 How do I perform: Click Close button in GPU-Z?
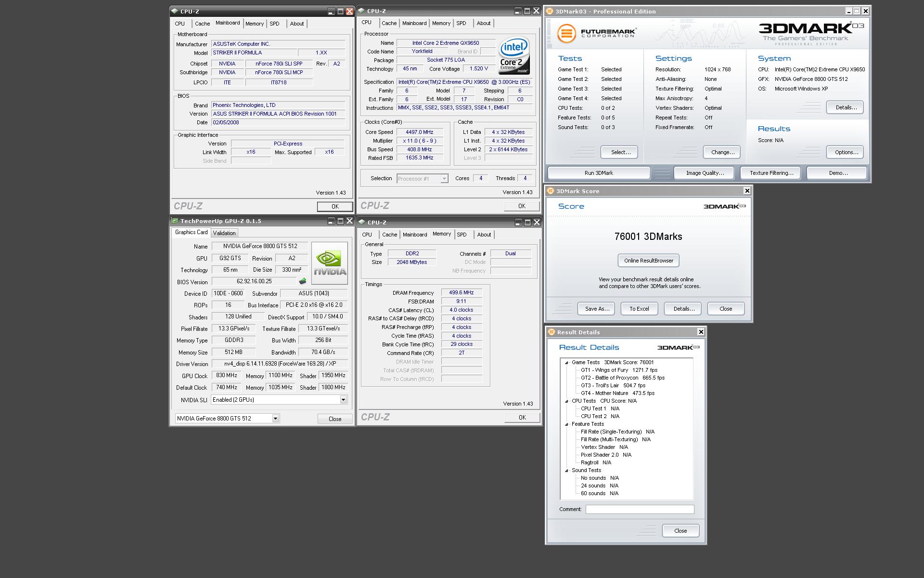click(335, 419)
